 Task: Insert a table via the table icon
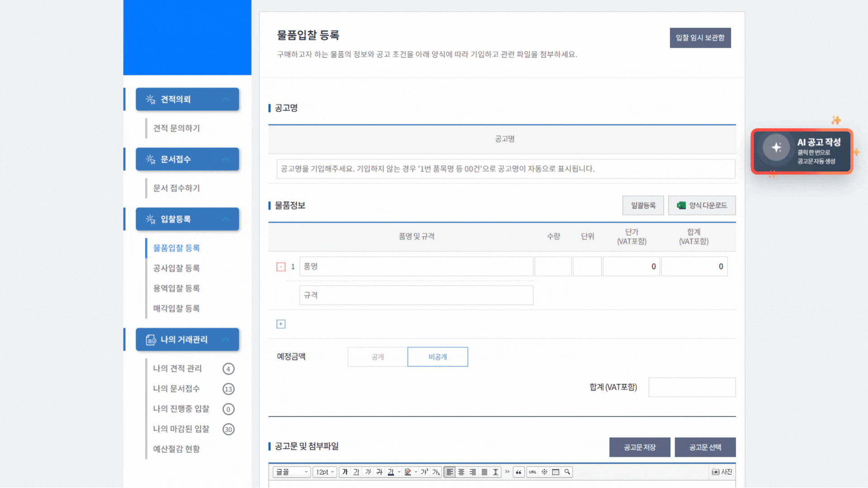(x=556, y=472)
